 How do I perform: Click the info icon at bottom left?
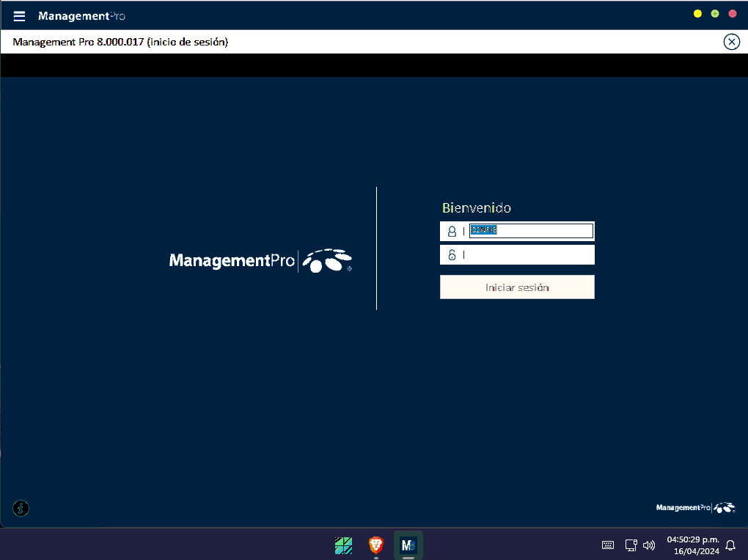click(x=21, y=508)
